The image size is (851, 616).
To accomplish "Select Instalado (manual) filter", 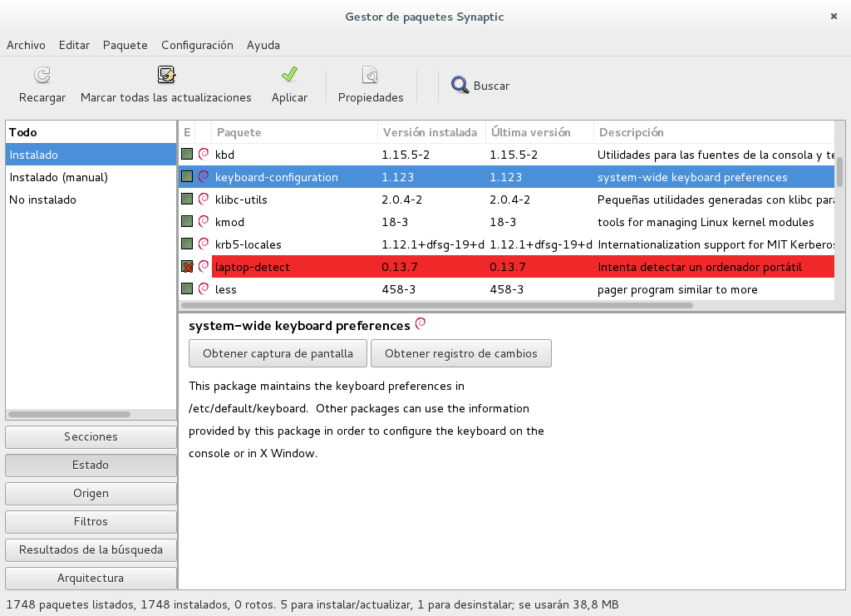I will click(x=91, y=177).
